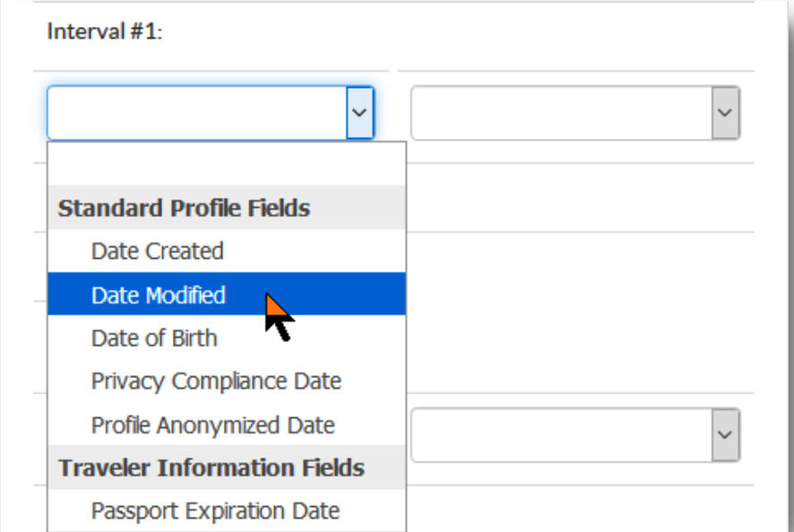Select Passport Expiration Date option
This screenshot has height=532, width=794.
coord(227,511)
